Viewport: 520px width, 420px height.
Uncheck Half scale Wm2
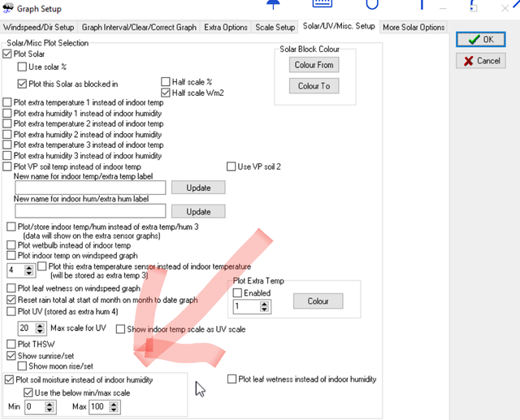tap(165, 93)
